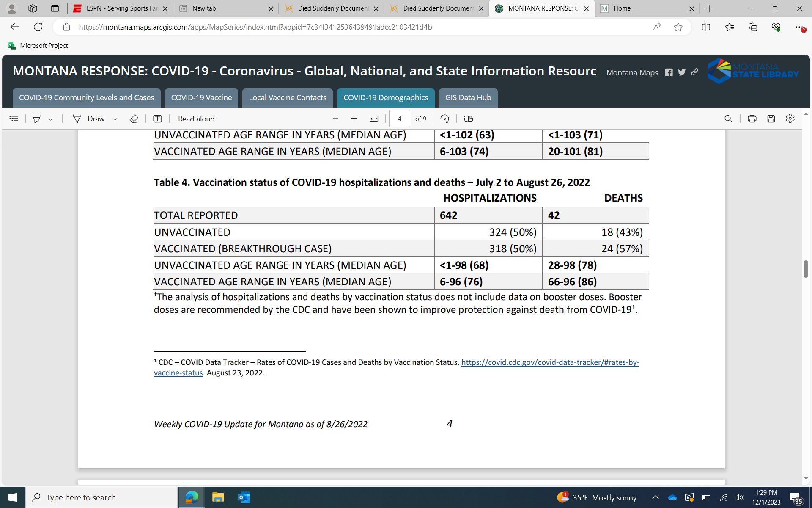Open the GIS Data Hub tab

[468, 98]
